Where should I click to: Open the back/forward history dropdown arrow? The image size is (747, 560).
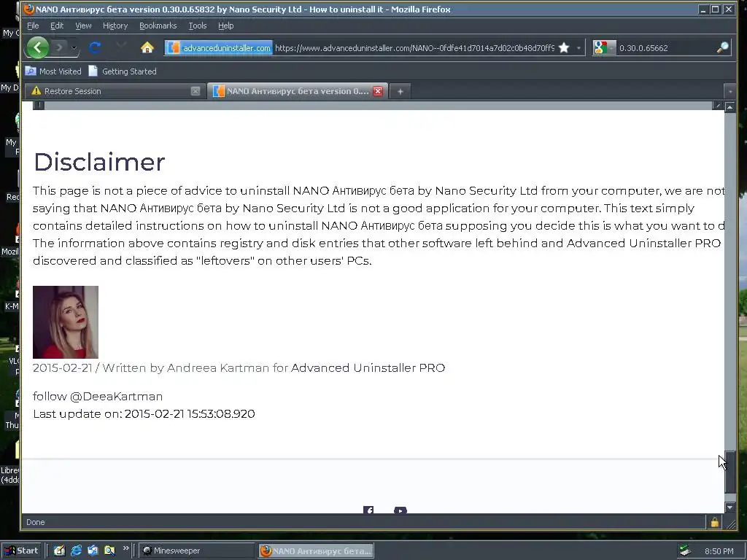point(74,47)
